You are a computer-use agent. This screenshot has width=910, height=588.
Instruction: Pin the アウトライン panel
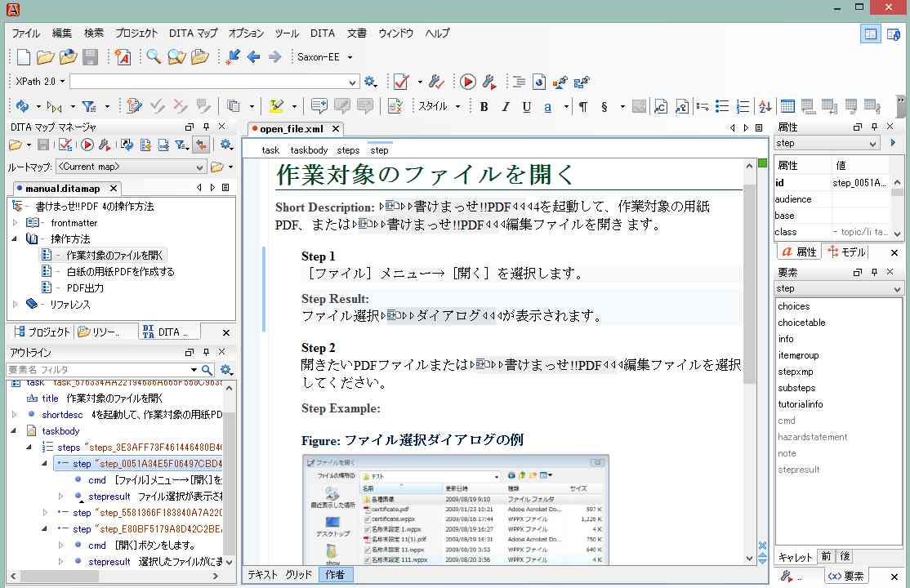tap(206, 352)
